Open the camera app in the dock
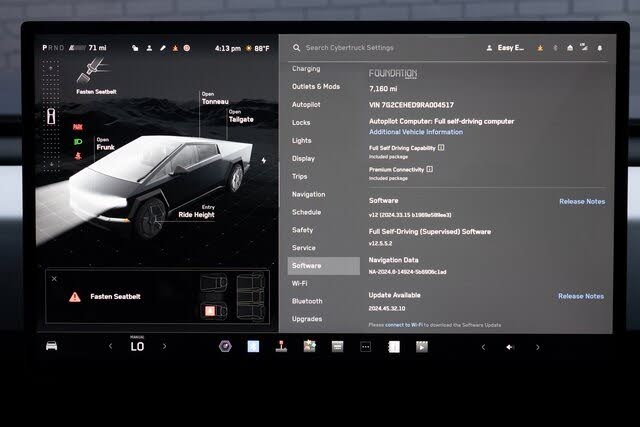640x427 pixels. [225, 346]
